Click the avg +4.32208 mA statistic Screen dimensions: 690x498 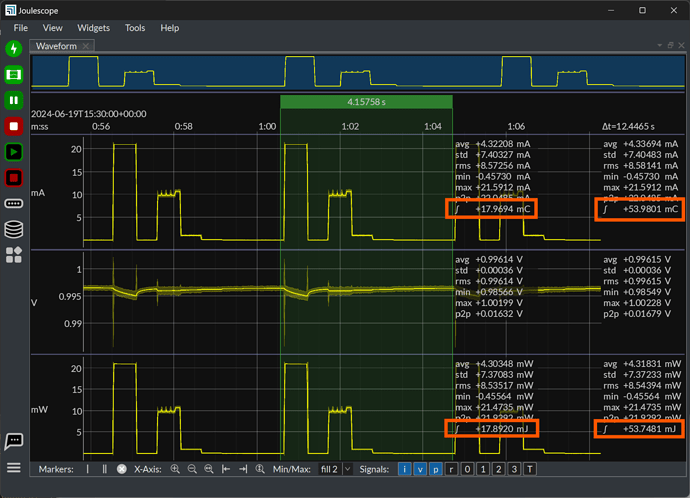click(x=493, y=144)
